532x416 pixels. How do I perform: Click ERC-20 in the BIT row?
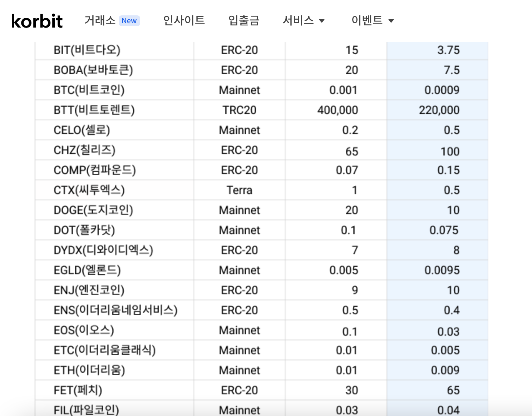240,50
